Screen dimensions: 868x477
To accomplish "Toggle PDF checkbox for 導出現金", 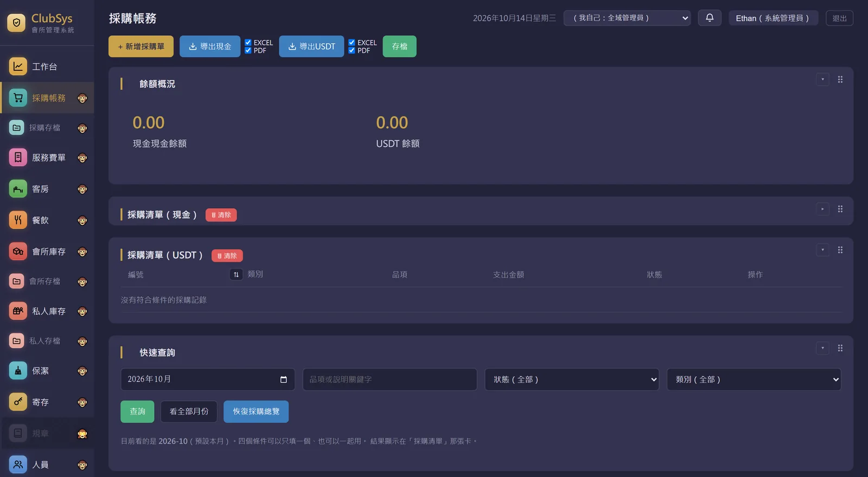I will [x=248, y=50].
